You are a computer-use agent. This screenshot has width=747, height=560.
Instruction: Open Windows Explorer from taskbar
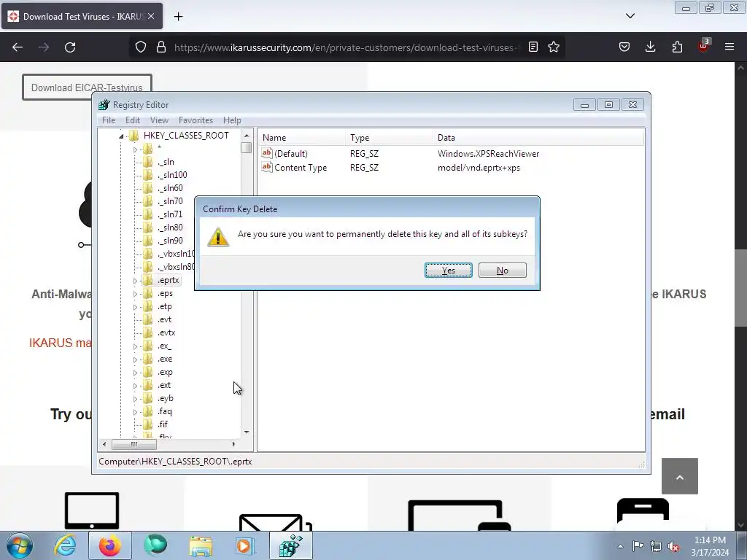(201, 545)
